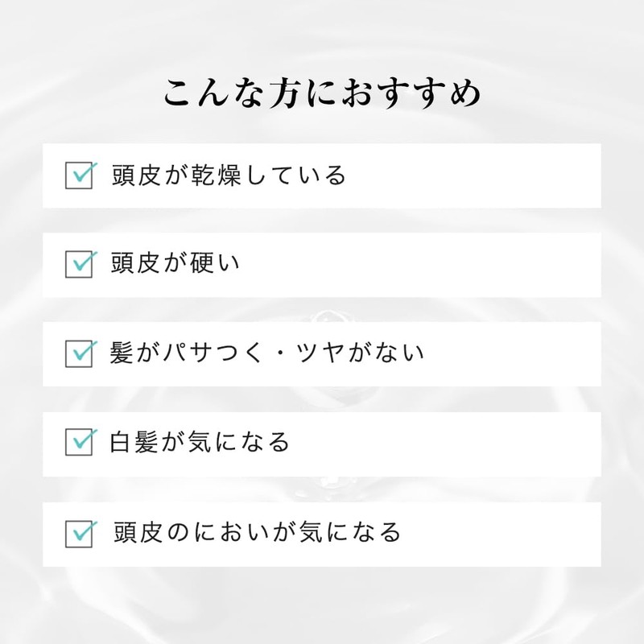Click the 白髪が気になる label

pos(200,442)
